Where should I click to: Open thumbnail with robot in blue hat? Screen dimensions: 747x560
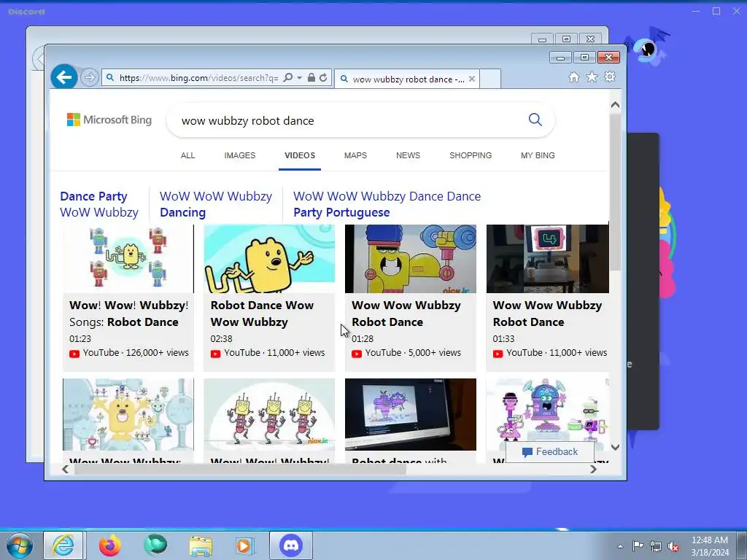[410, 259]
